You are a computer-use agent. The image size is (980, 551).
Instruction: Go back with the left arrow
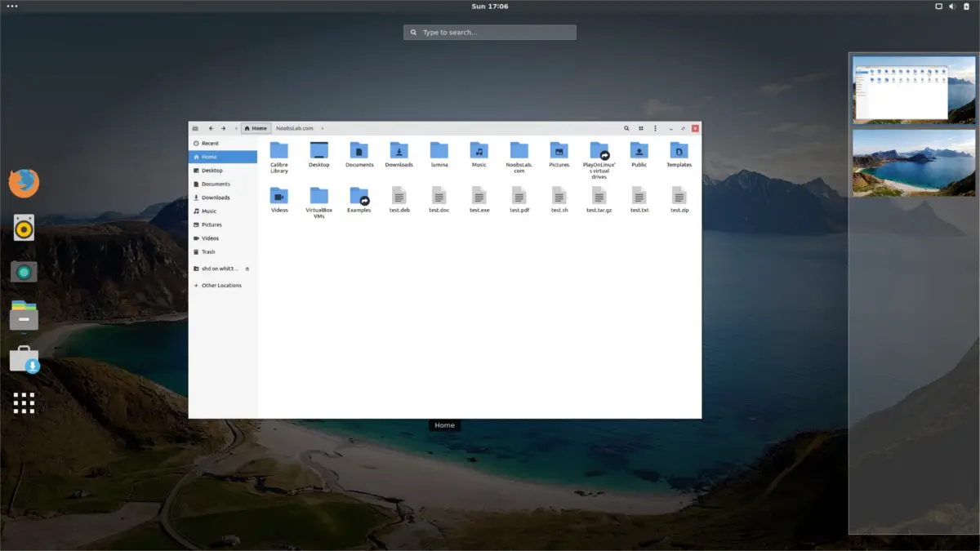211,128
